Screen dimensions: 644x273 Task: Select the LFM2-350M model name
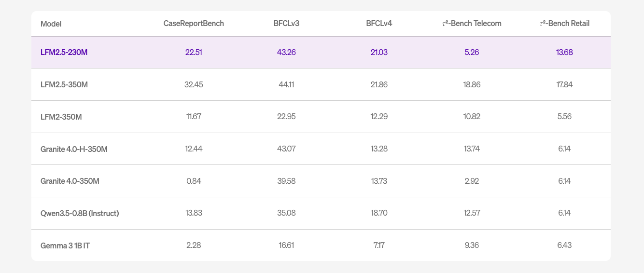61,117
